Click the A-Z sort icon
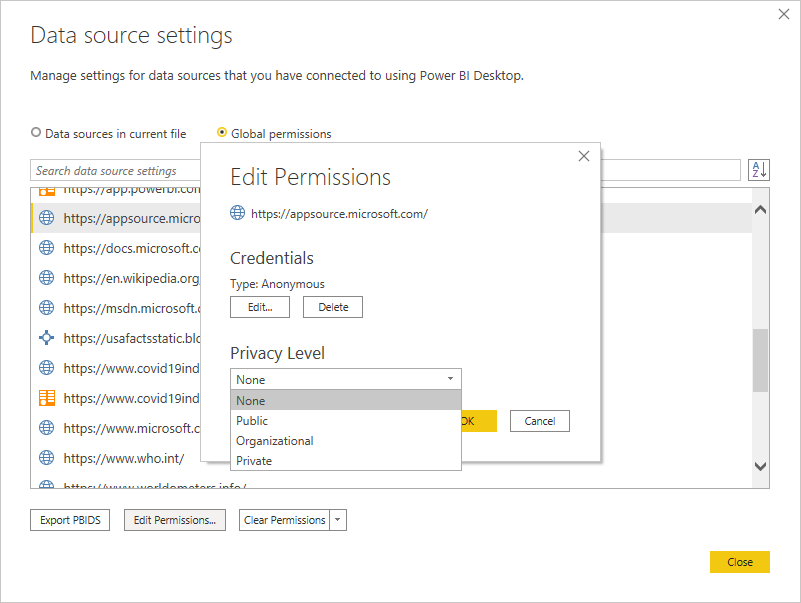Screen dimensions: 801x603 tap(759, 169)
